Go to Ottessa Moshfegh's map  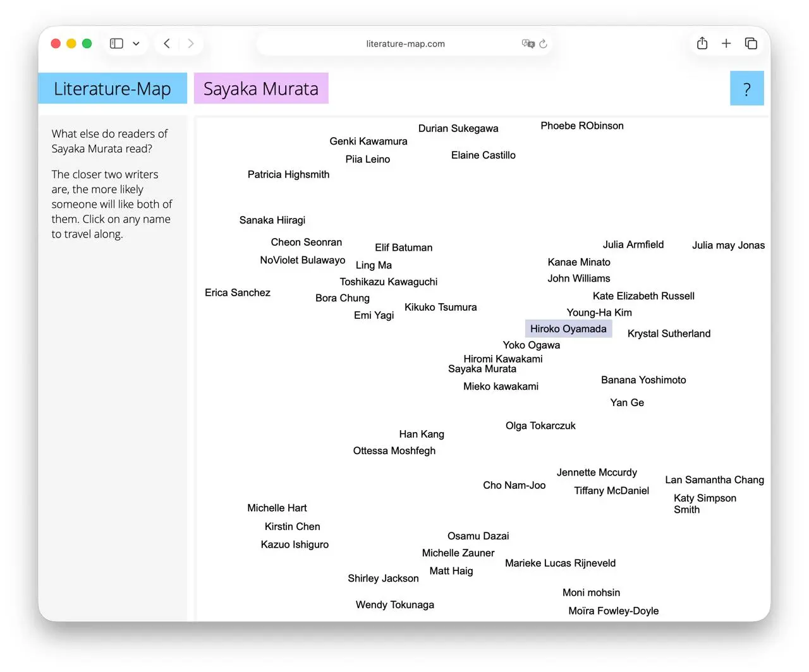(394, 450)
